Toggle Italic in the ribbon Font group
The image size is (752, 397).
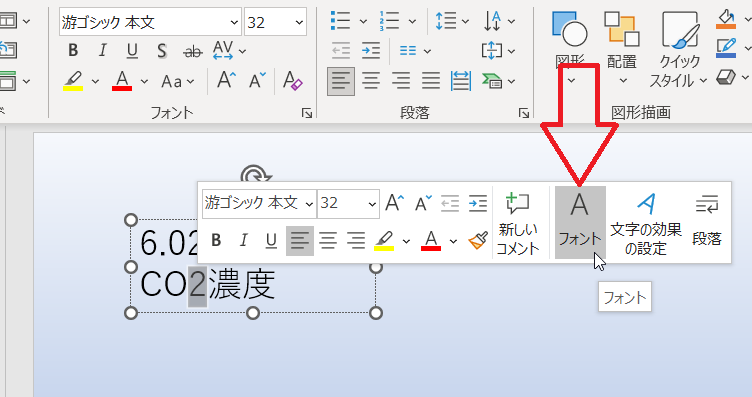103,50
